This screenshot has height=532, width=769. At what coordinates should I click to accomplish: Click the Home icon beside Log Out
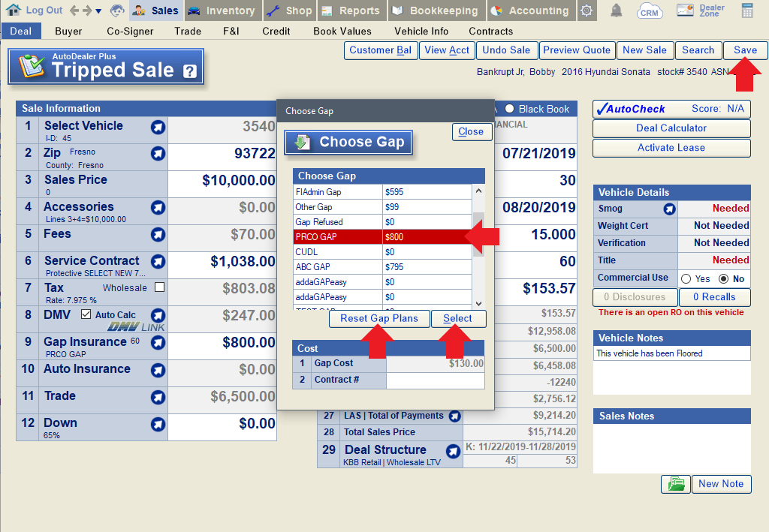(14, 10)
